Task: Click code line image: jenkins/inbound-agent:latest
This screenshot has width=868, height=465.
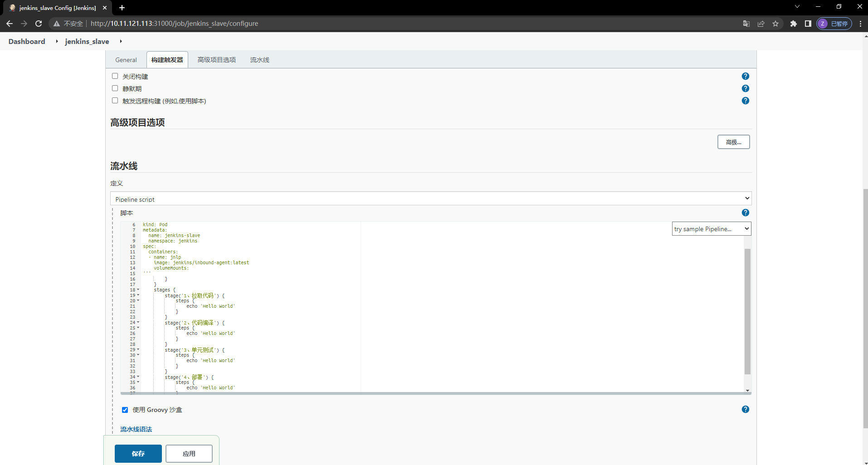Action: [201, 262]
